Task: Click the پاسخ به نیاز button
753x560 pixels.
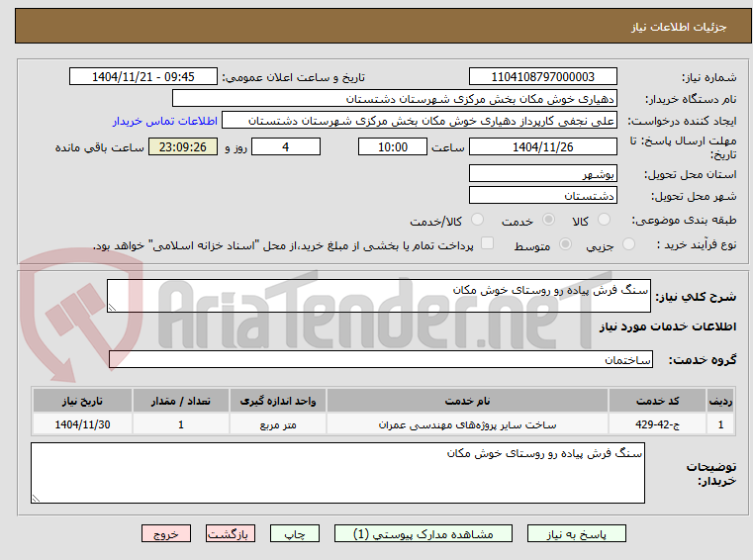Action: pyautogui.click(x=576, y=533)
